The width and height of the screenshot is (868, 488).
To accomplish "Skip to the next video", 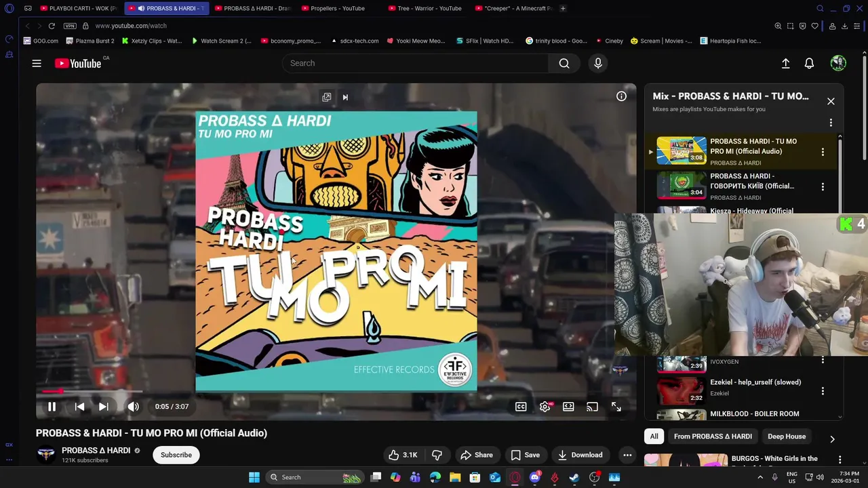I will click(104, 407).
